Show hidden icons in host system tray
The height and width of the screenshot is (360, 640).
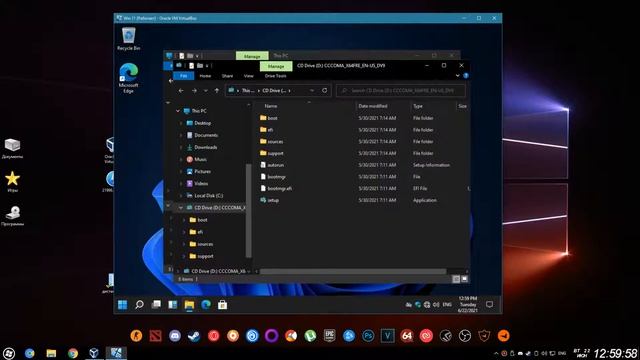tap(496, 353)
